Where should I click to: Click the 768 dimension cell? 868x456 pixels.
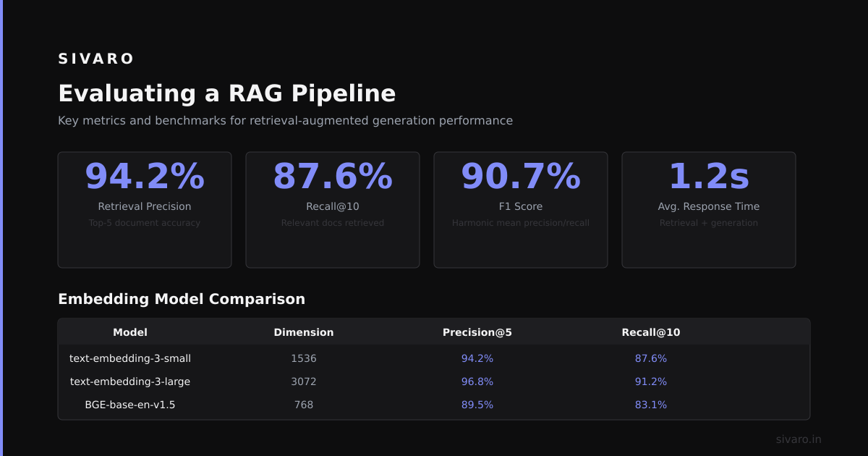[x=304, y=405]
